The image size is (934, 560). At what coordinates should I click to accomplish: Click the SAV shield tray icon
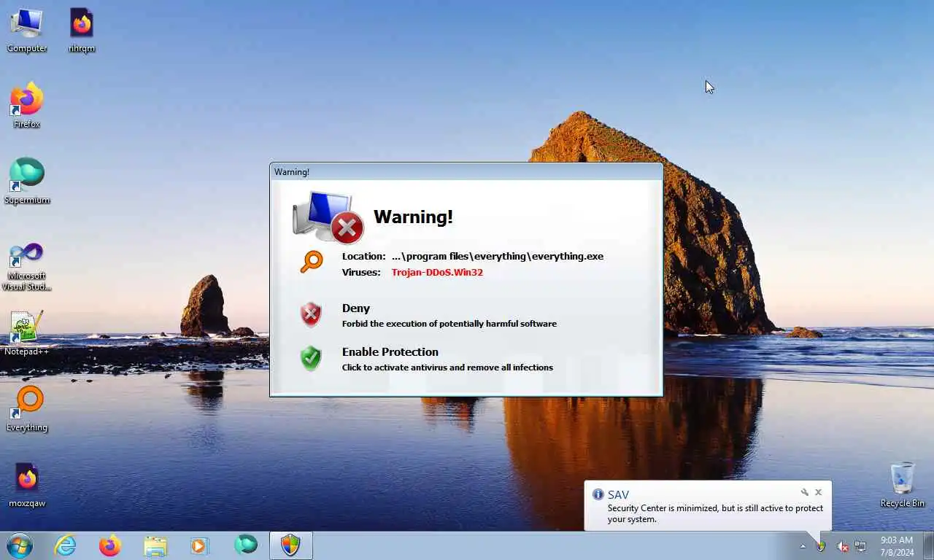[822, 546]
